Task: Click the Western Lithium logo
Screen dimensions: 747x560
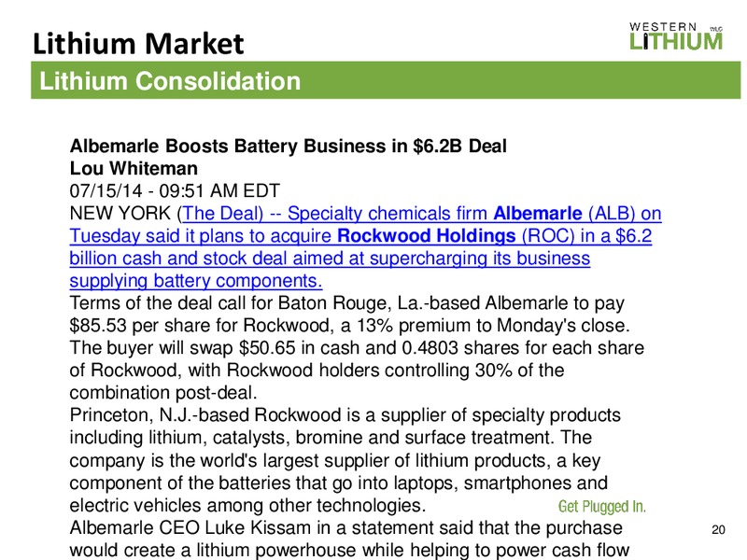Action: (x=675, y=36)
